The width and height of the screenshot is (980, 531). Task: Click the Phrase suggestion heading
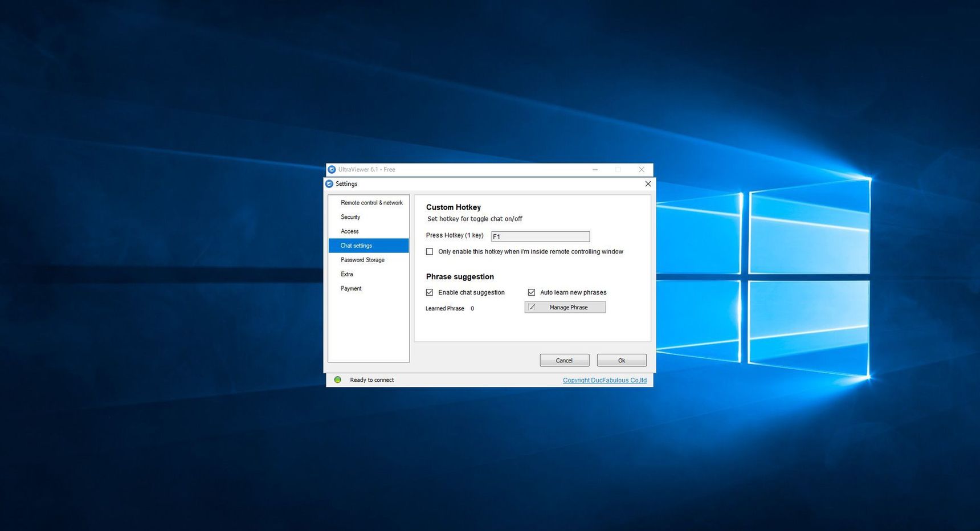pyautogui.click(x=460, y=277)
